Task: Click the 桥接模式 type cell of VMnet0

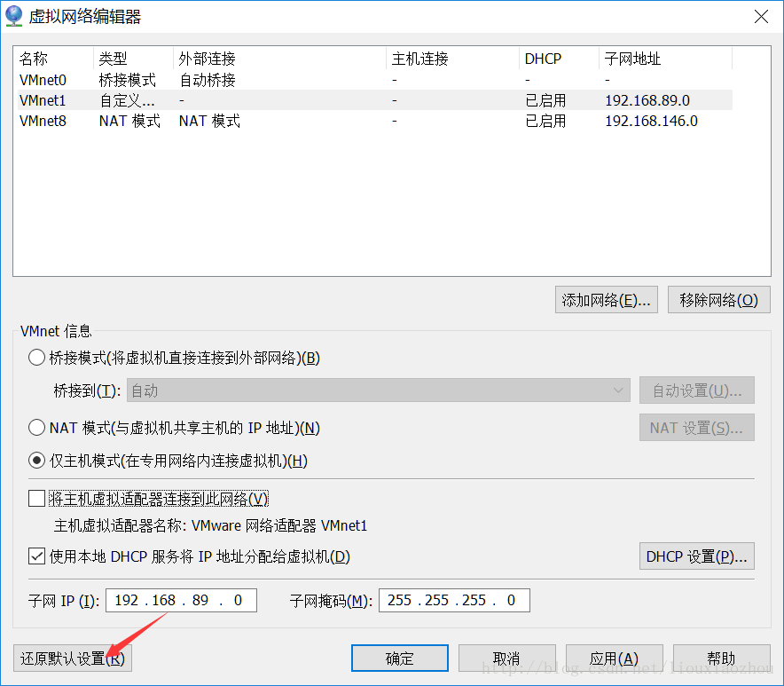Action: 128,80
